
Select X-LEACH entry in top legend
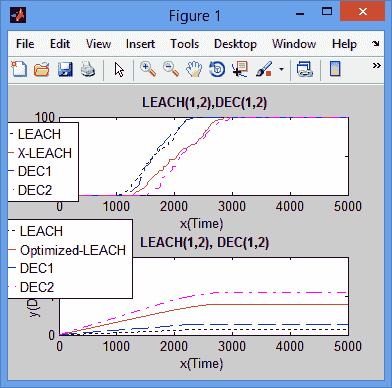click(x=44, y=153)
